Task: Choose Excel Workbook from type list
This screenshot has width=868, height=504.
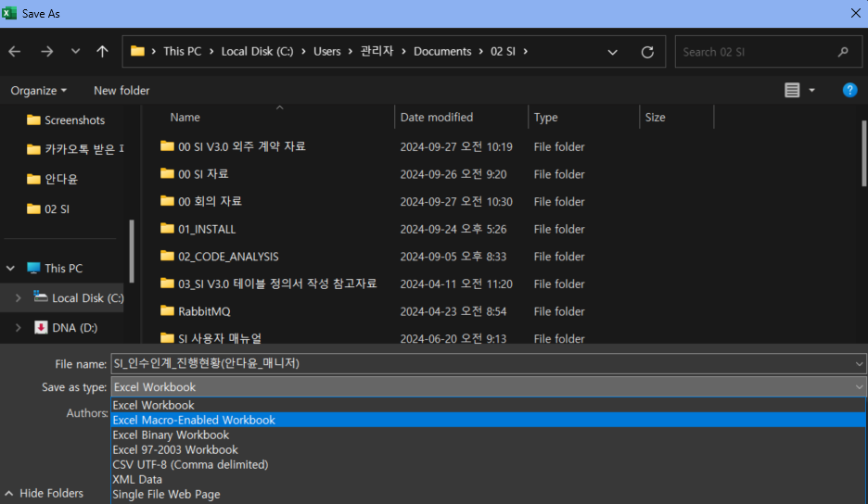Action: (x=488, y=406)
